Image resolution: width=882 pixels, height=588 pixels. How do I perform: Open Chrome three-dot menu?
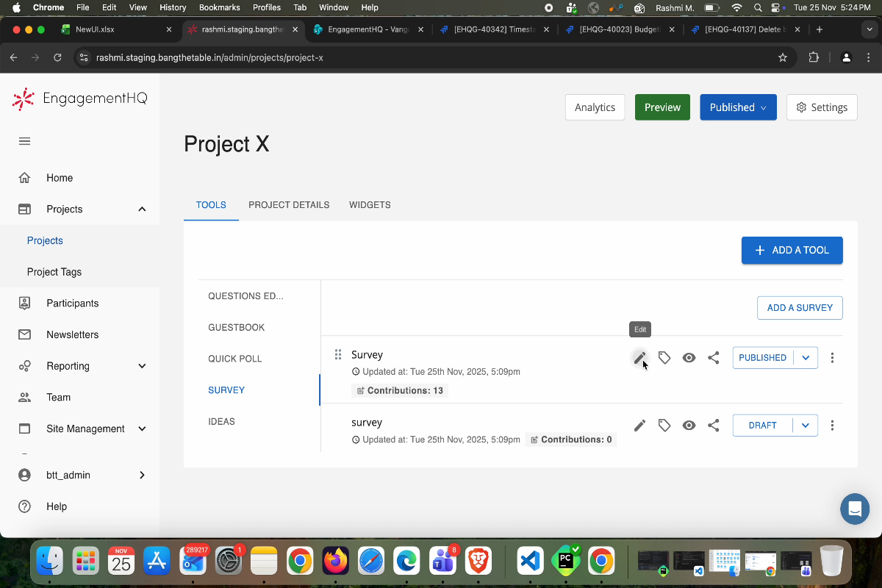870,57
